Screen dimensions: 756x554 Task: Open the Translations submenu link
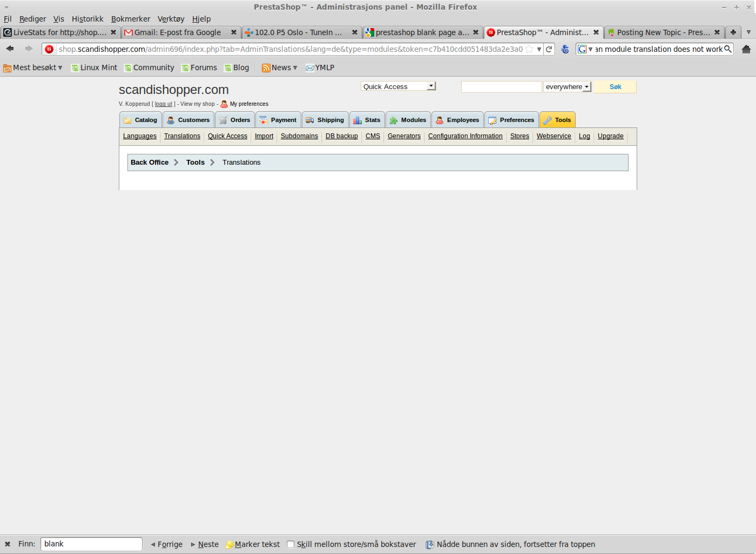coord(182,136)
